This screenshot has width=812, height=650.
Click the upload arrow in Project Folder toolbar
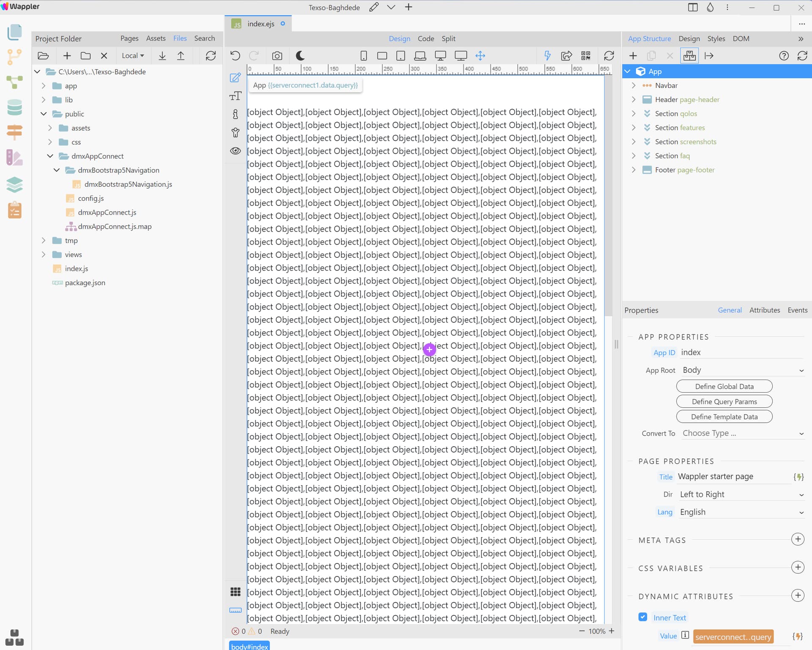(x=181, y=55)
